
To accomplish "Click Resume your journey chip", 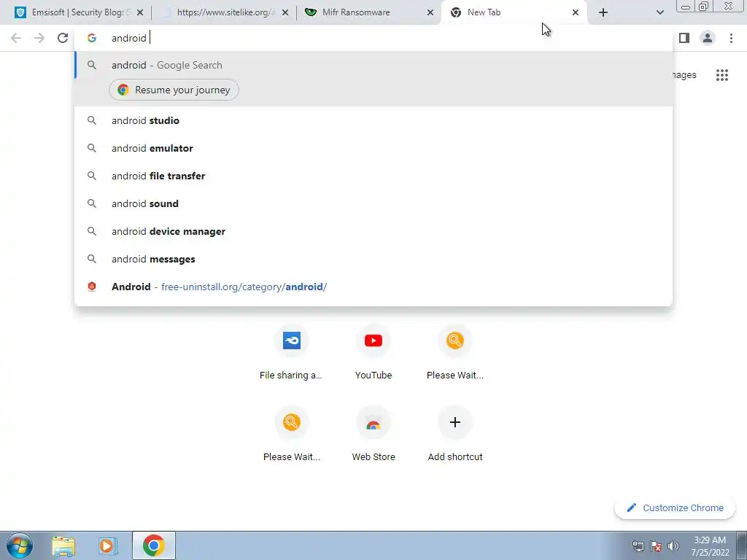I will 174,90.
